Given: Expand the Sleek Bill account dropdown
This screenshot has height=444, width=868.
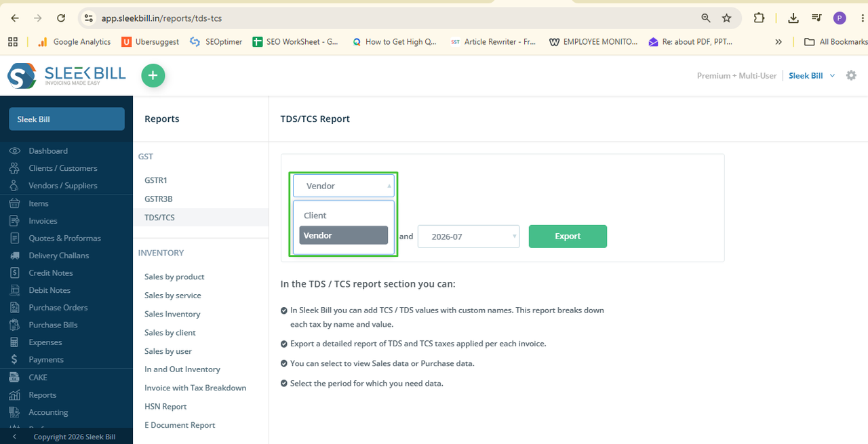Looking at the screenshot, I should tap(812, 75).
